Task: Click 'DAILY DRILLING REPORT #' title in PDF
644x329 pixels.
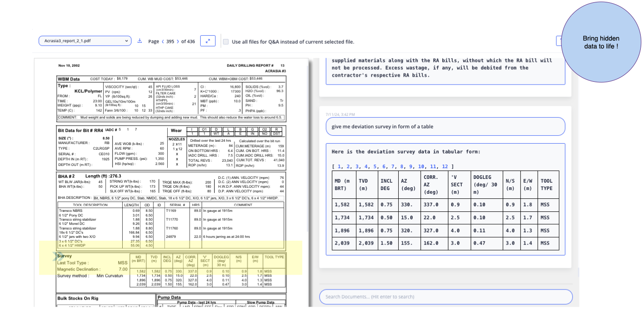Action: point(250,66)
